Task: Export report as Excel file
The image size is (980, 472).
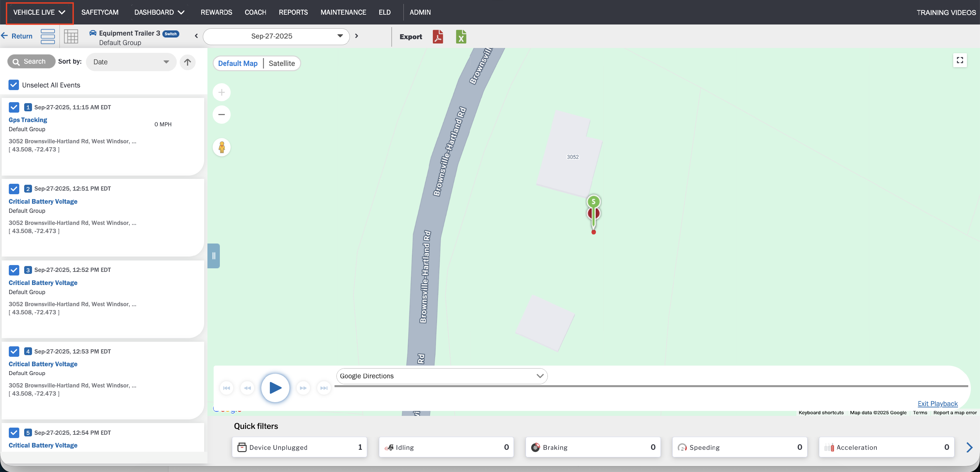Action: (x=461, y=37)
